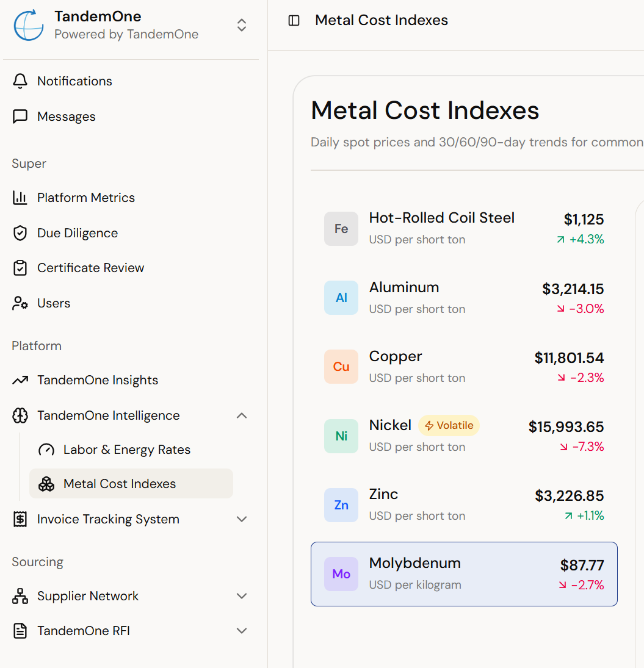Click the 'Powered by TandemOne' subtitle
This screenshot has width=644, height=668.
126,34
